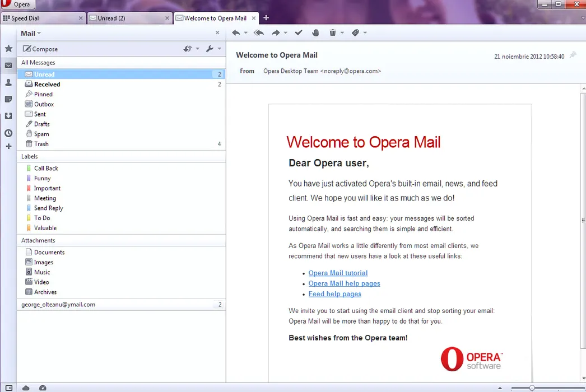The height and width of the screenshot is (392, 586).
Task: Select the To Do label
Action: (x=122, y=218)
